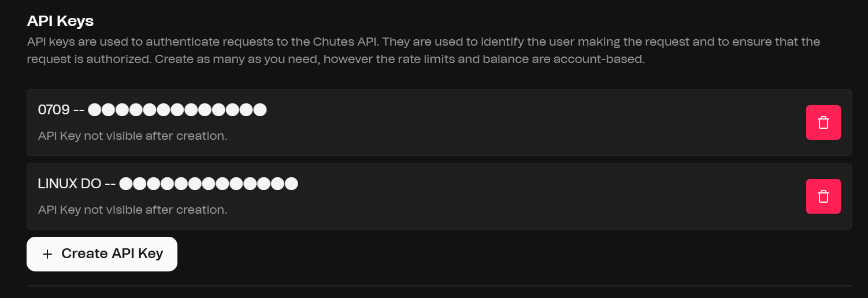Viewport: 868px width, 298px height.
Task: Click the 'not visible after creation' note under LINUX DO
Action: 132,210
